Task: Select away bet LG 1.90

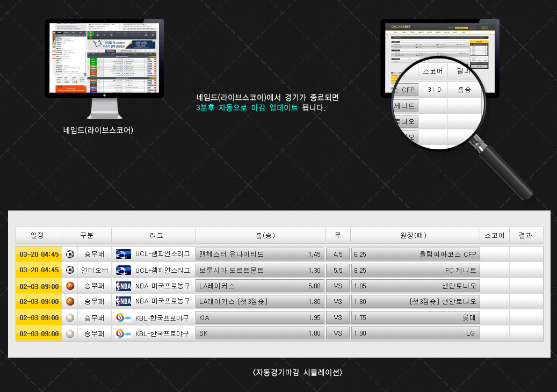Action: [416, 333]
